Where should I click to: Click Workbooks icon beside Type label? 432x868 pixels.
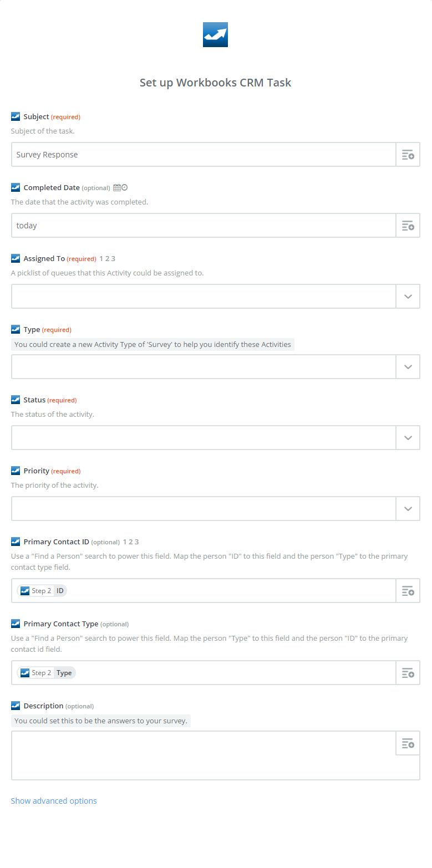16,330
